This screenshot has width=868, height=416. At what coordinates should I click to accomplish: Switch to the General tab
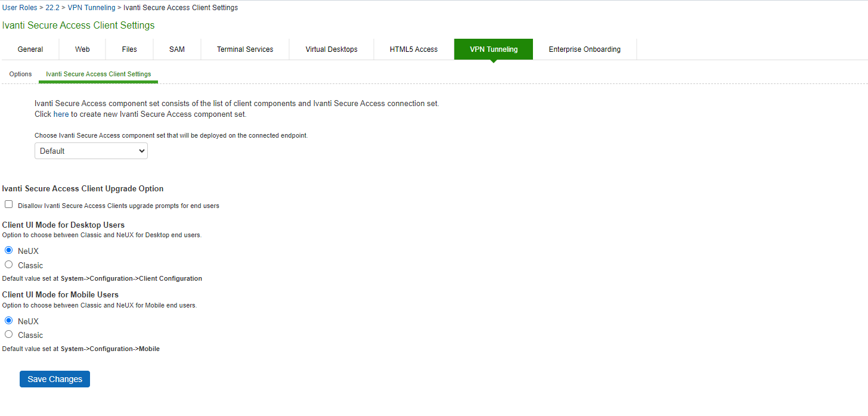[x=30, y=49]
